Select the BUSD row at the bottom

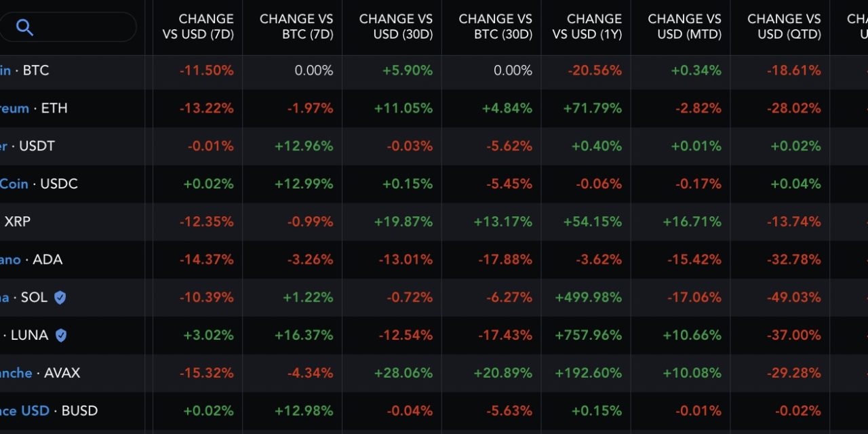(49, 410)
